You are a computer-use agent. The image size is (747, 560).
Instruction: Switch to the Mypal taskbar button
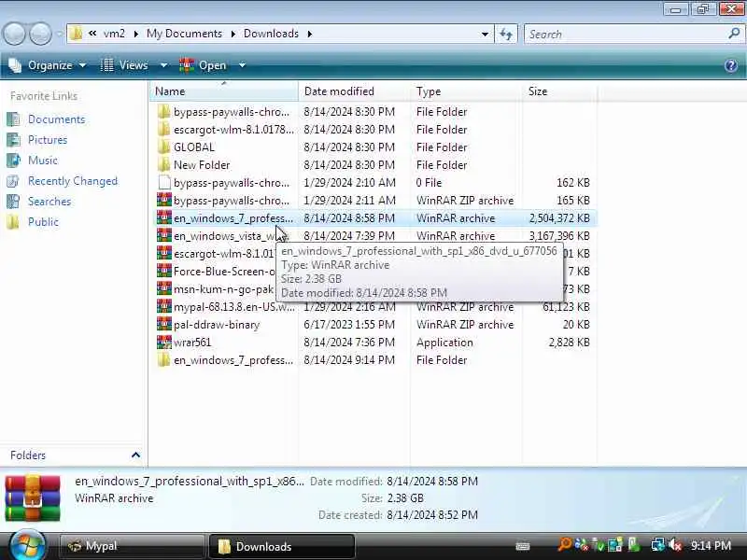(133, 546)
